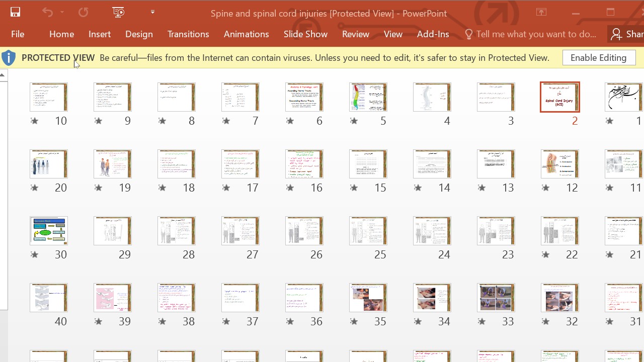Click animation star icon under slide 20

click(34, 188)
